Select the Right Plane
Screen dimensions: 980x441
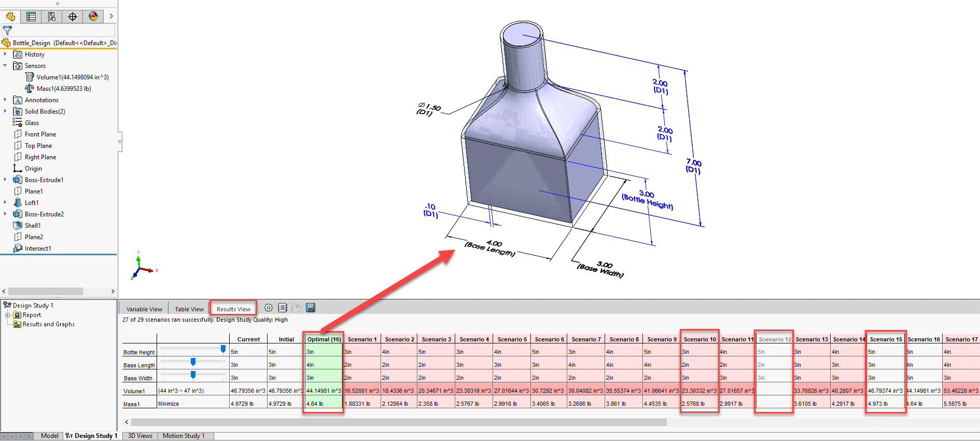(x=40, y=157)
